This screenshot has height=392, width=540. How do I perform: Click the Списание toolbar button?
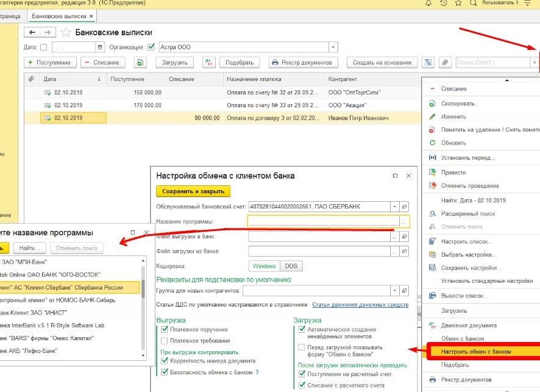(102, 62)
